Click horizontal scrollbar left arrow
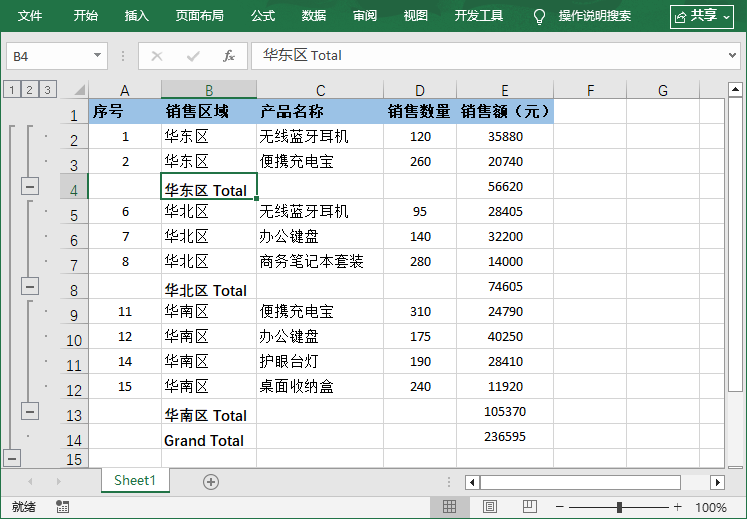The width and height of the screenshot is (747, 519). (x=472, y=482)
